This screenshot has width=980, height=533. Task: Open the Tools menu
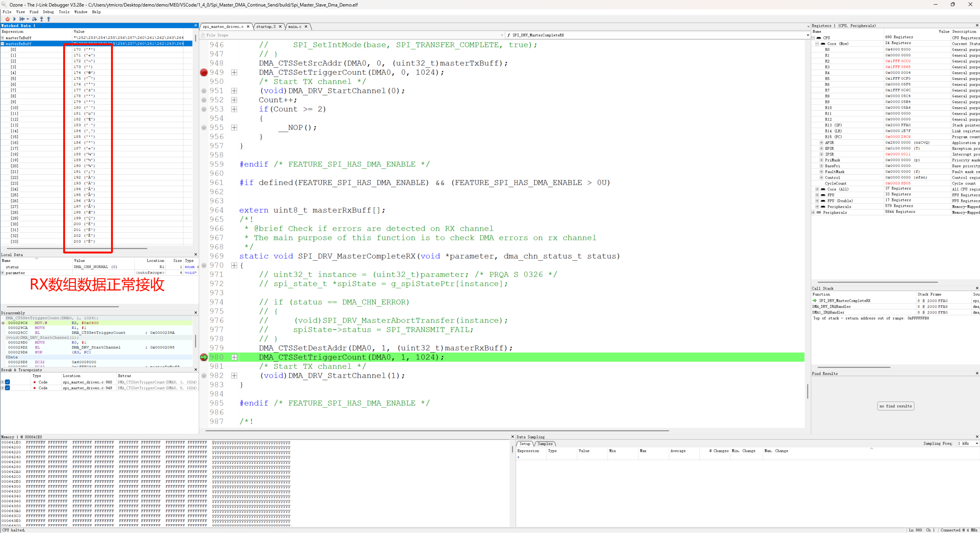point(64,12)
